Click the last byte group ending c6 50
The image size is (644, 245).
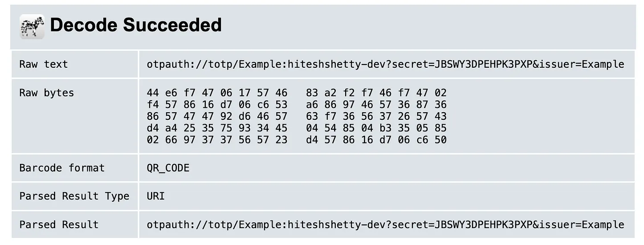[376, 140]
